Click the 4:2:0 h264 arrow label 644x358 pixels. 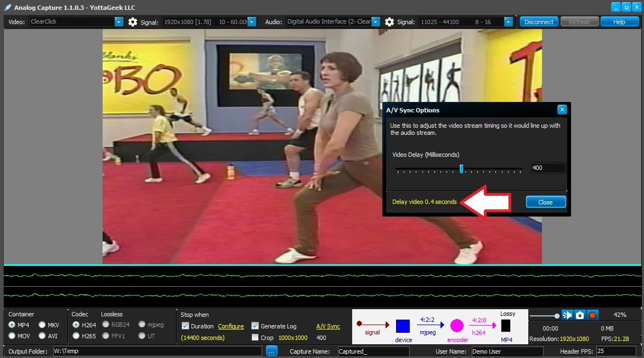tap(482, 326)
